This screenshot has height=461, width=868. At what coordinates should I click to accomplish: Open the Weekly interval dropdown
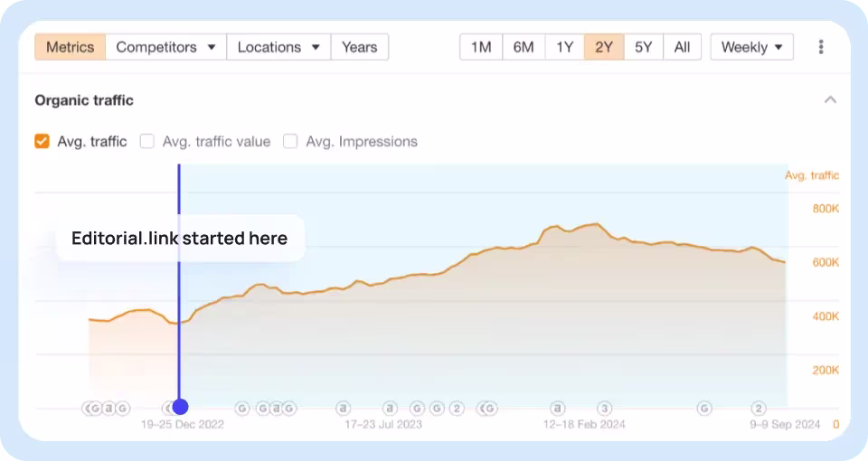point(751,47)
